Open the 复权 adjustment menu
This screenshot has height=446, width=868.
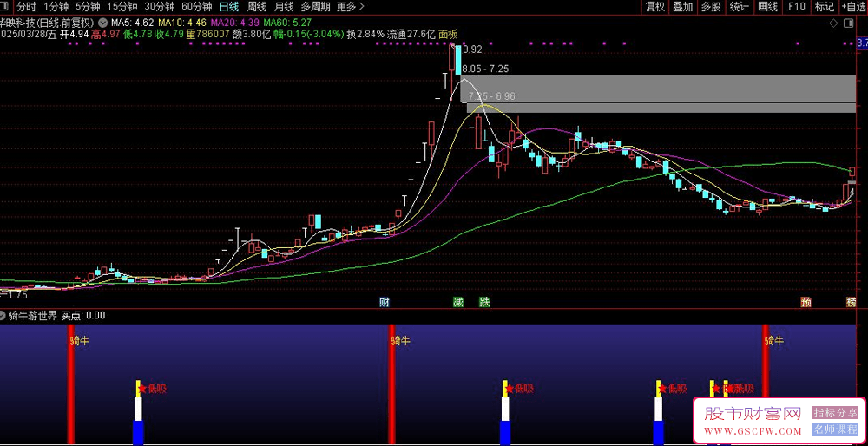pos(655,7)
